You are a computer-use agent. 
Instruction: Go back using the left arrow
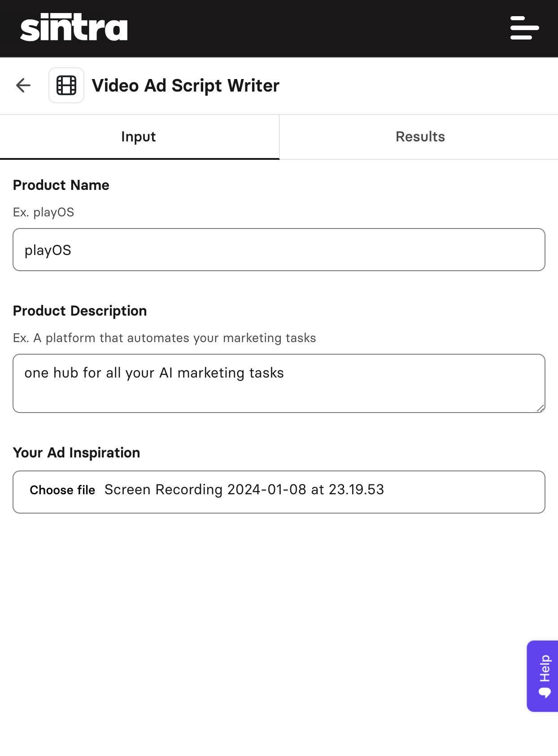23,85
